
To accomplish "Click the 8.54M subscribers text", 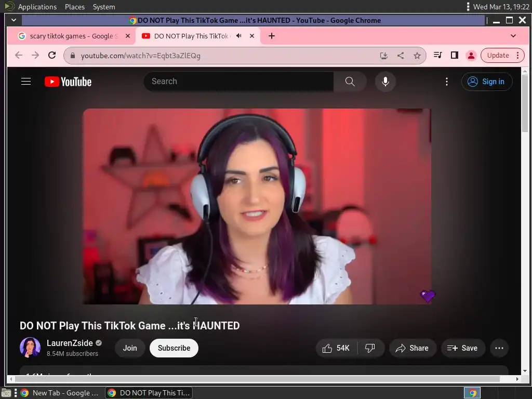I will (72, 353).
